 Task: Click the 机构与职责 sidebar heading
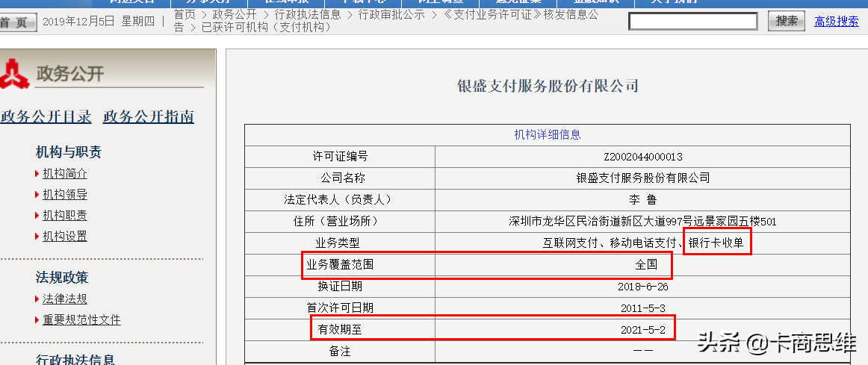click(x=69, y=152)
